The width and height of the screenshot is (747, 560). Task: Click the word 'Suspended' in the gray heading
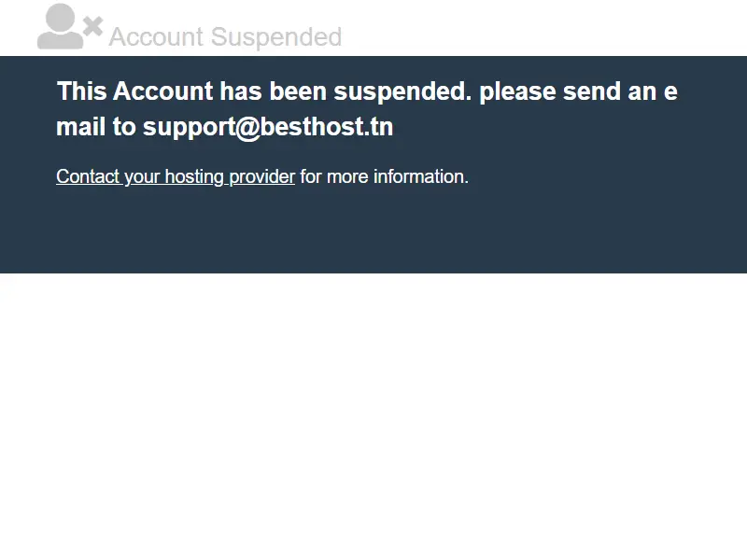pos(276,37)
